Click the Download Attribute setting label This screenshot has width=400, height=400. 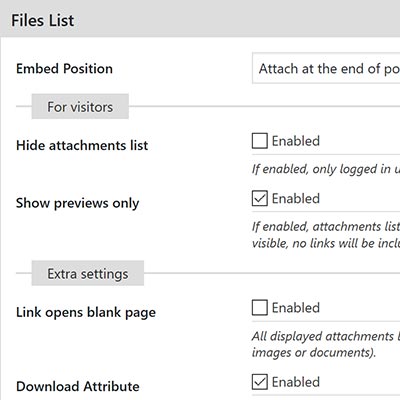(78, 386)
